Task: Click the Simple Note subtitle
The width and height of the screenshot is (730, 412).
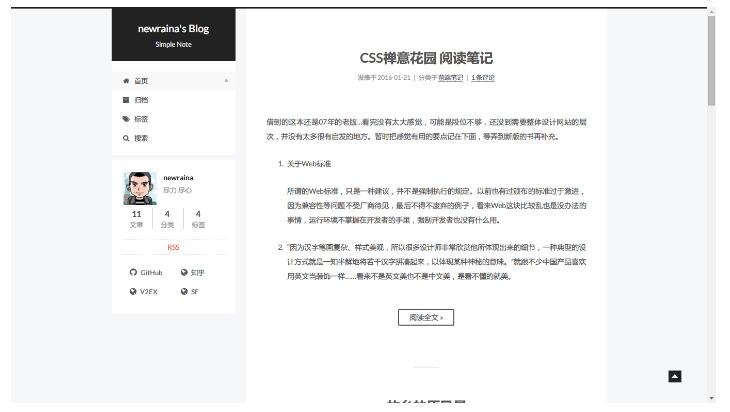Action: point(173,45)
